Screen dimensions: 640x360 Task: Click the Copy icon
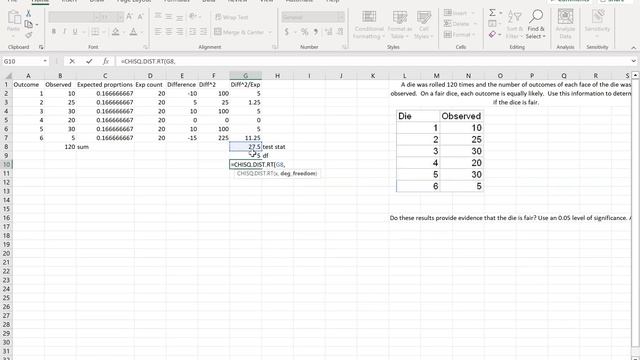click(x=29, y=24)
